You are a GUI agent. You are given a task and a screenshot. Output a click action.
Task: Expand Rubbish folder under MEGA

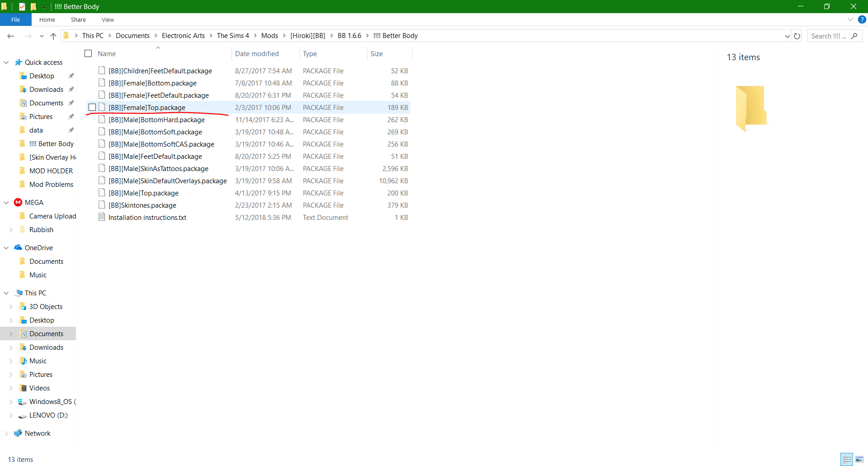11,230
